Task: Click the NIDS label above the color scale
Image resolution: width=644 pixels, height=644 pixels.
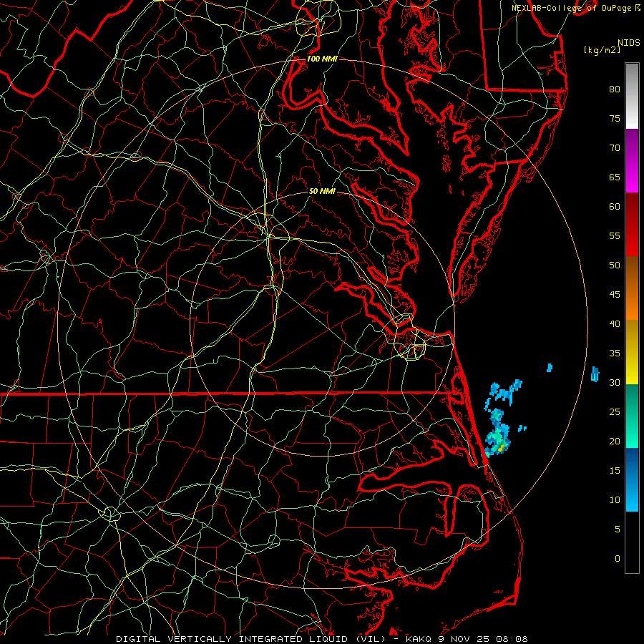Action: 629,42
